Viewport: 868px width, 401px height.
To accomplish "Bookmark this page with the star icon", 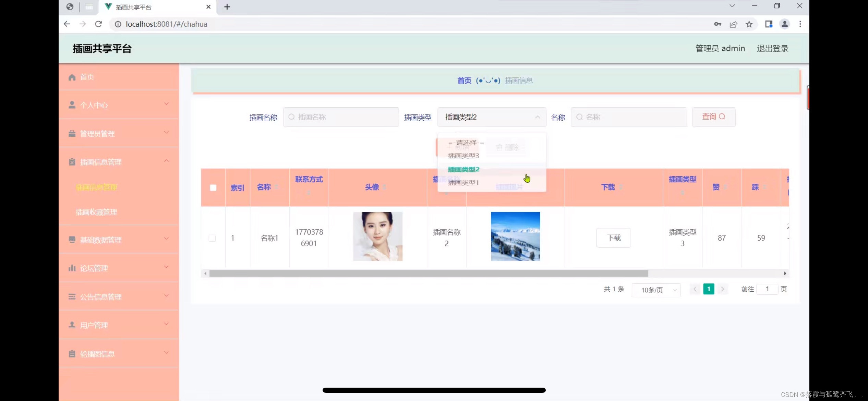I will (x=749, y=24).
